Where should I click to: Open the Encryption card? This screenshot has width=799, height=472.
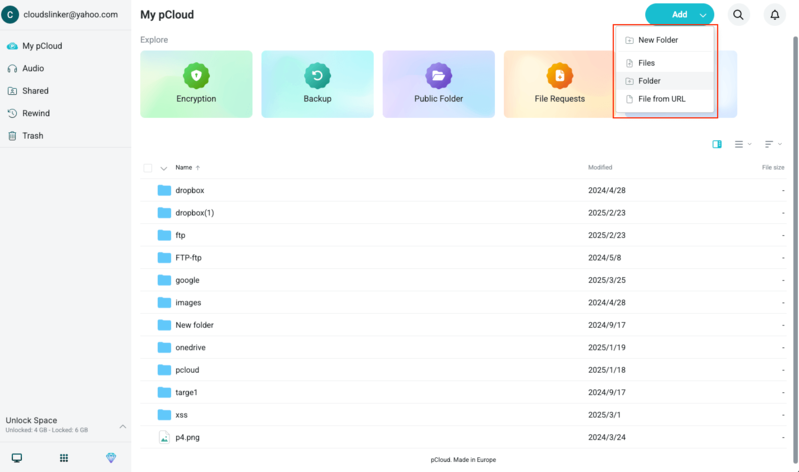pos(196,84)
